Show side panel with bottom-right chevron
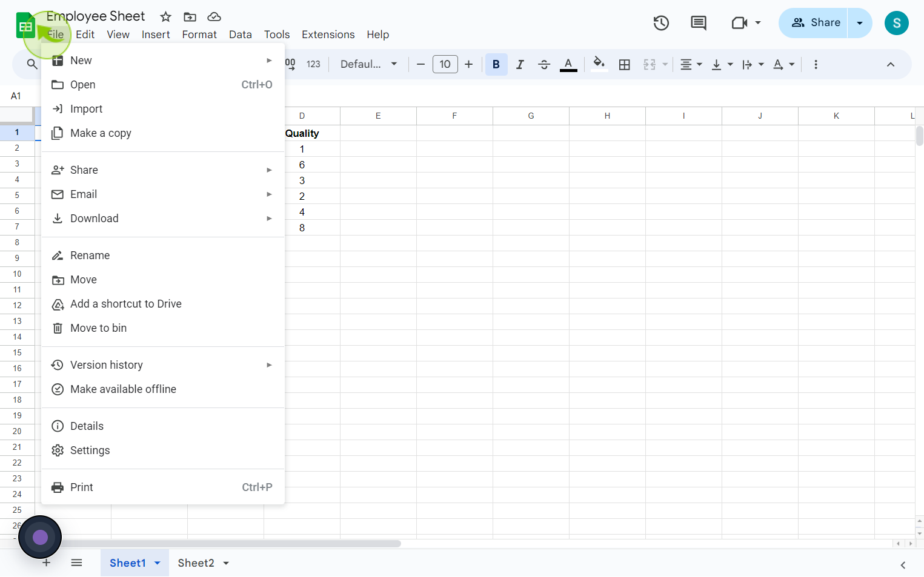924x577 pixels. pyautogui.click(x=903, y=565)
